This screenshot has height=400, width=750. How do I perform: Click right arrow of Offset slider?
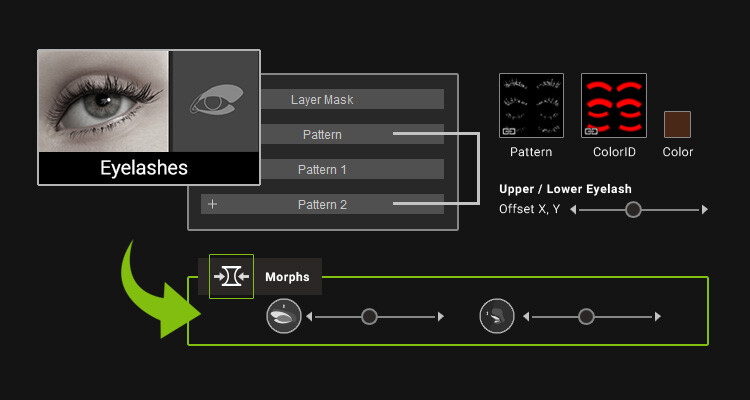pyautogui.click(x=705, y=209)
